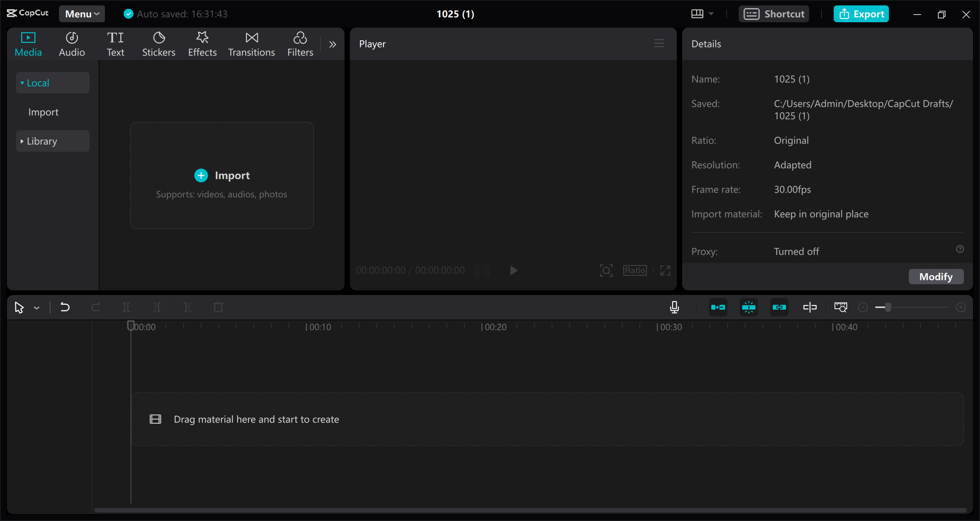This screenshot has width=980, height=521.
Task: Open the Text panel
Action: pos(115,43)
